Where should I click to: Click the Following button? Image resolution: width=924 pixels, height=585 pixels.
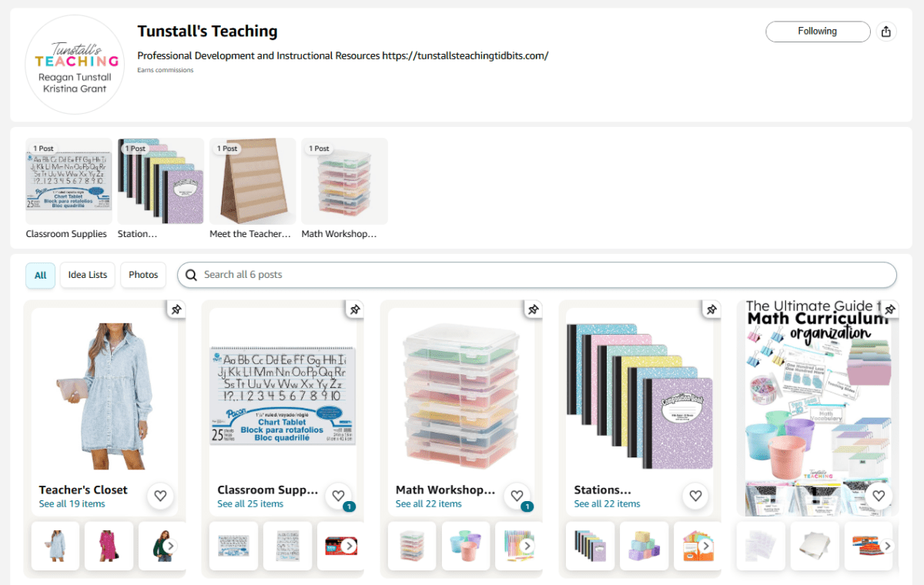click(x=818, y=32)
